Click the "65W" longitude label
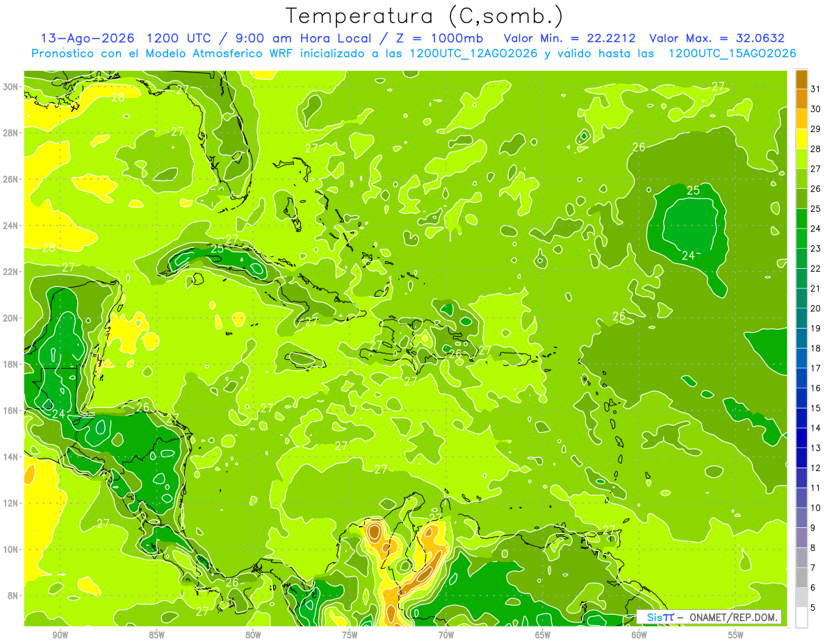The height and width of the screenshot is (644, 834). (543, 636)
